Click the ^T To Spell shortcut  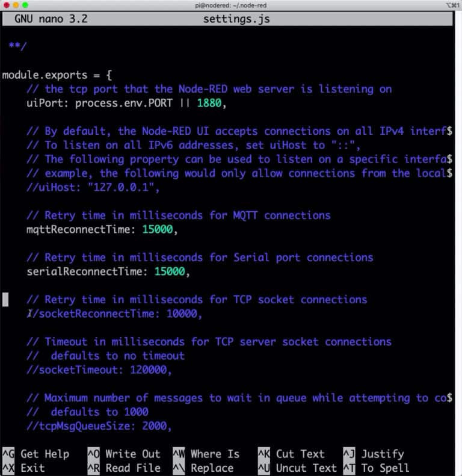click(377, 468)
